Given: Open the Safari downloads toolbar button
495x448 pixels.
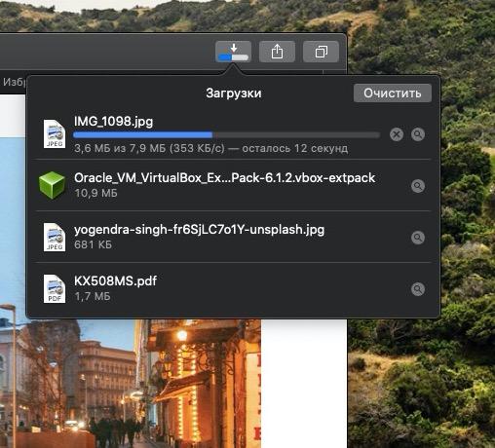Looking at the screenshot, I should (233, 52).
